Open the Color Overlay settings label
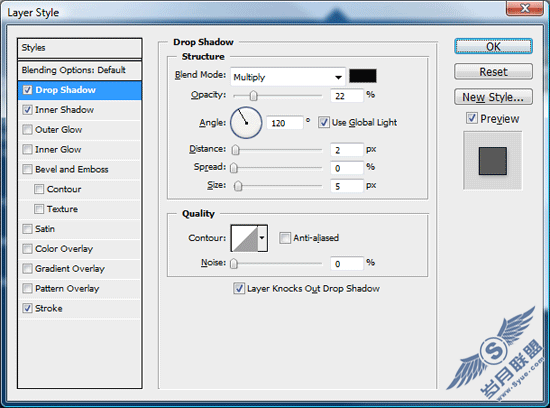 click(x=64, y=249)
